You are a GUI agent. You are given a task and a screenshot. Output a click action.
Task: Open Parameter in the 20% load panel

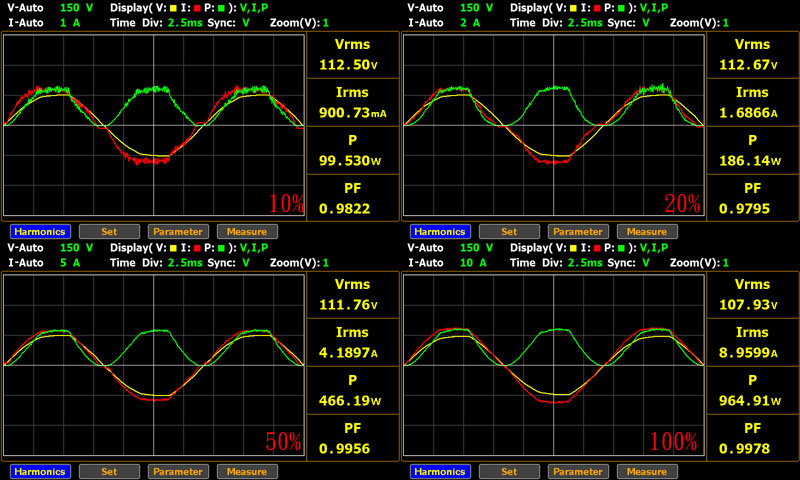click(x=578, y=232)
